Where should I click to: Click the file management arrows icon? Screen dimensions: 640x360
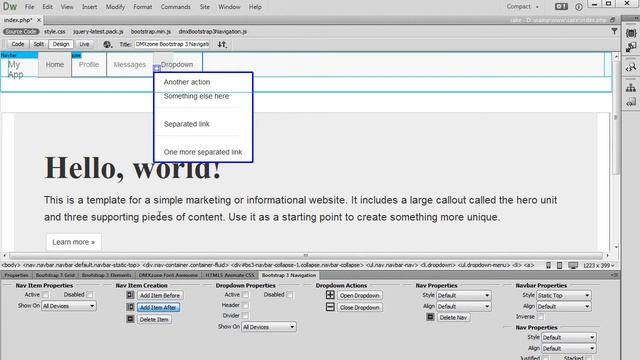point(222,44)
